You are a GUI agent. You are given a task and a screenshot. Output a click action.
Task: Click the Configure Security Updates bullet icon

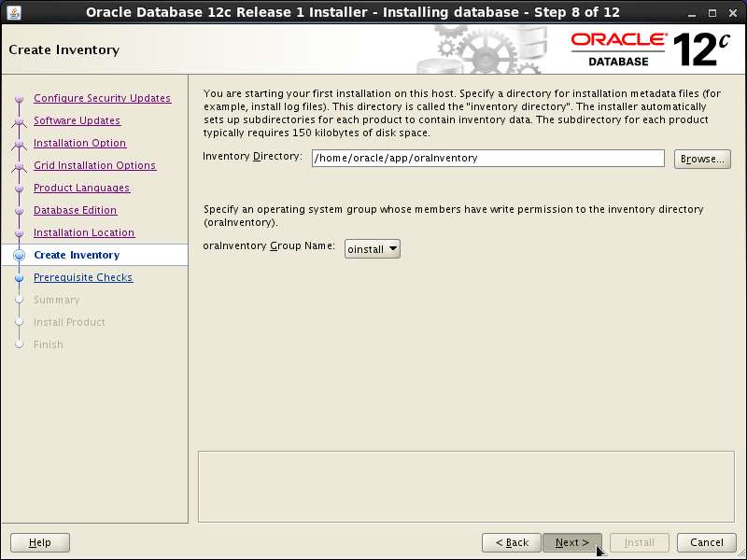19,99
